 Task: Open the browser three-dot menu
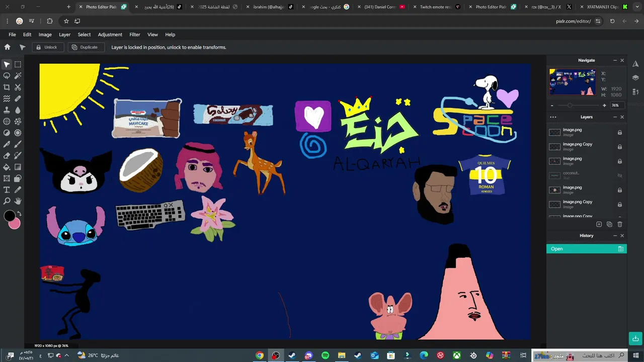(7, 21)
